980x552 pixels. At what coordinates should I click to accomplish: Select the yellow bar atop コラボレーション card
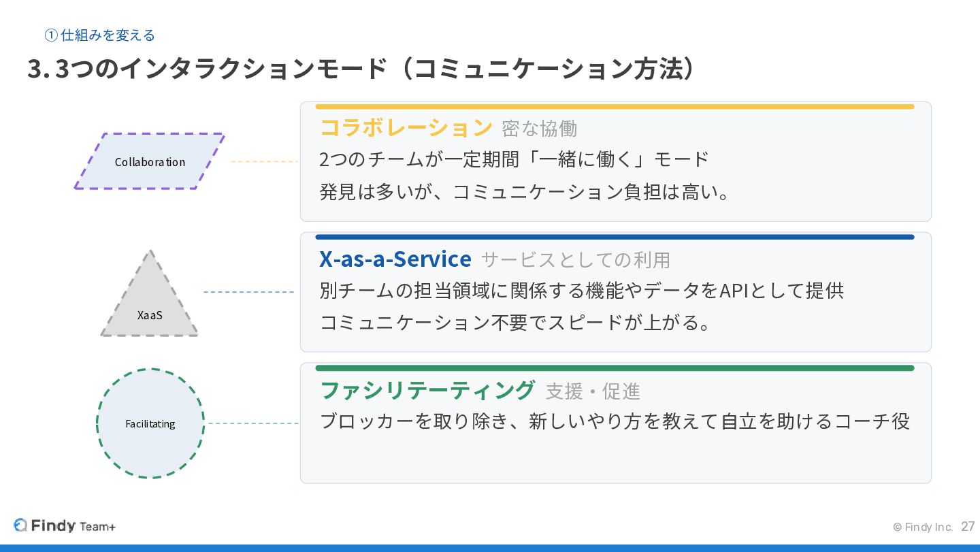tap(614, 107)
